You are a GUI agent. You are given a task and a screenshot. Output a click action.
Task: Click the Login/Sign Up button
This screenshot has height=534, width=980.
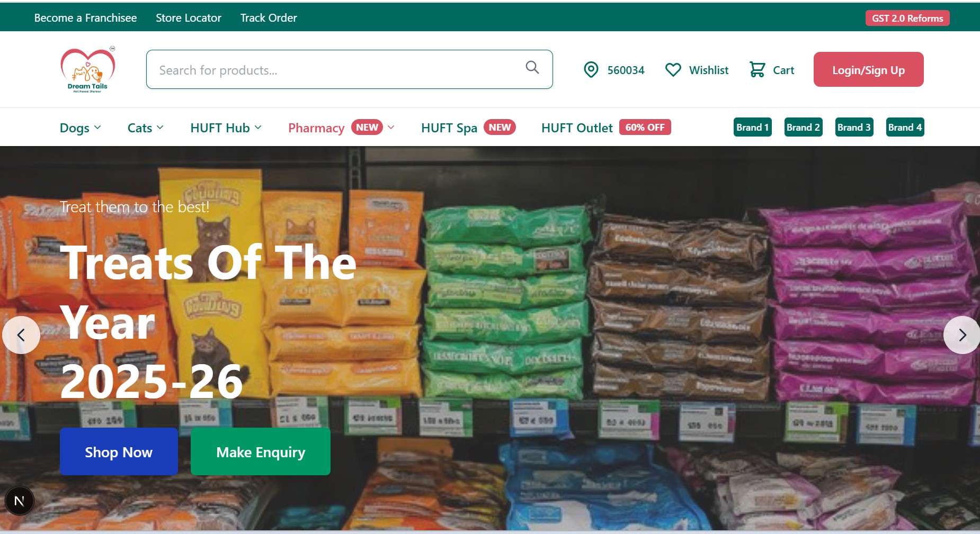(x=868, y=69)
